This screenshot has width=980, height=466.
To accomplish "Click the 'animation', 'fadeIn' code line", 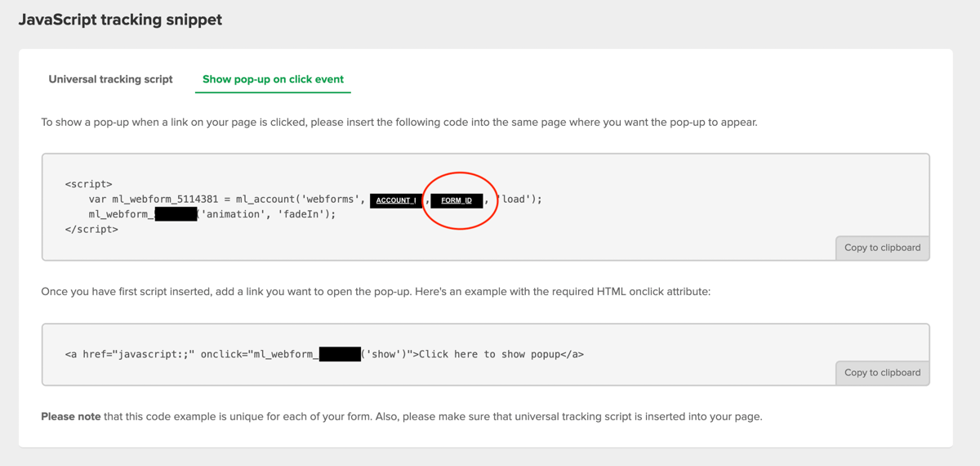I will [212, 214].
